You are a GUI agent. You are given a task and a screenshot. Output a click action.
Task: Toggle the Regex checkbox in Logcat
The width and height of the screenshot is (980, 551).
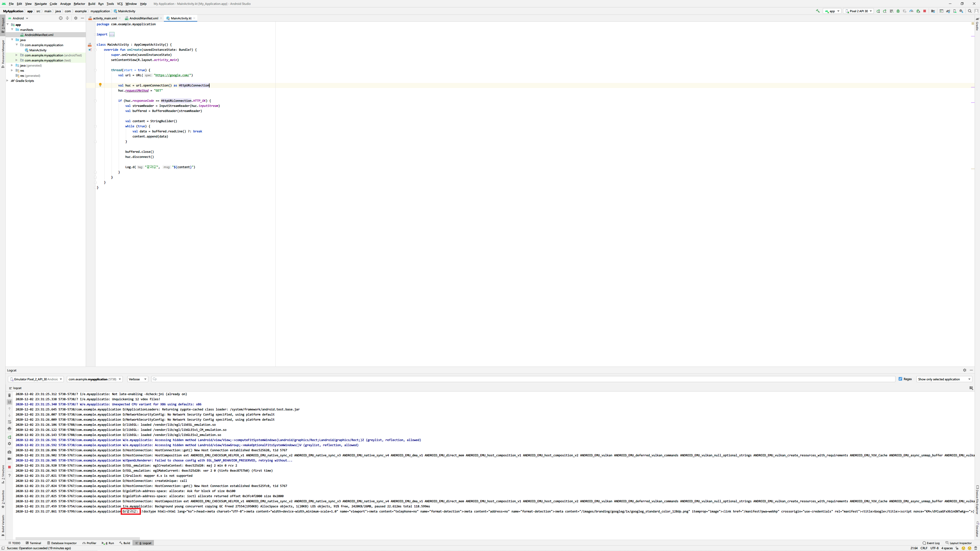coord(900,379)
